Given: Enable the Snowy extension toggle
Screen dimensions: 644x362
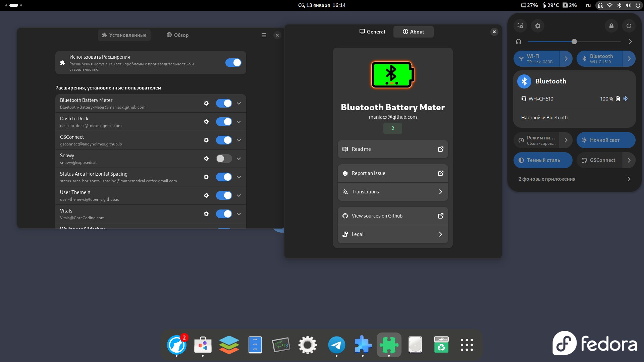Looking at the screenshot, I should click(224, 159).
